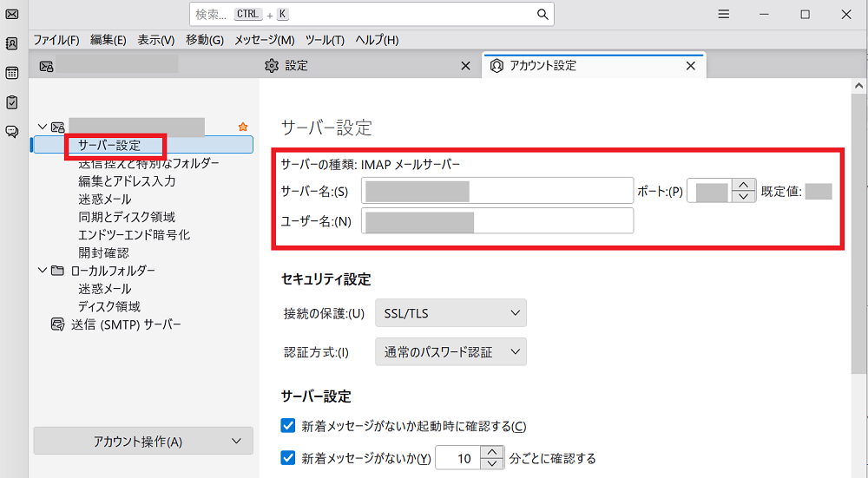Open the Chat sidebar icon
This screenshot has height=478, width=868.
(x=12, y=132)
